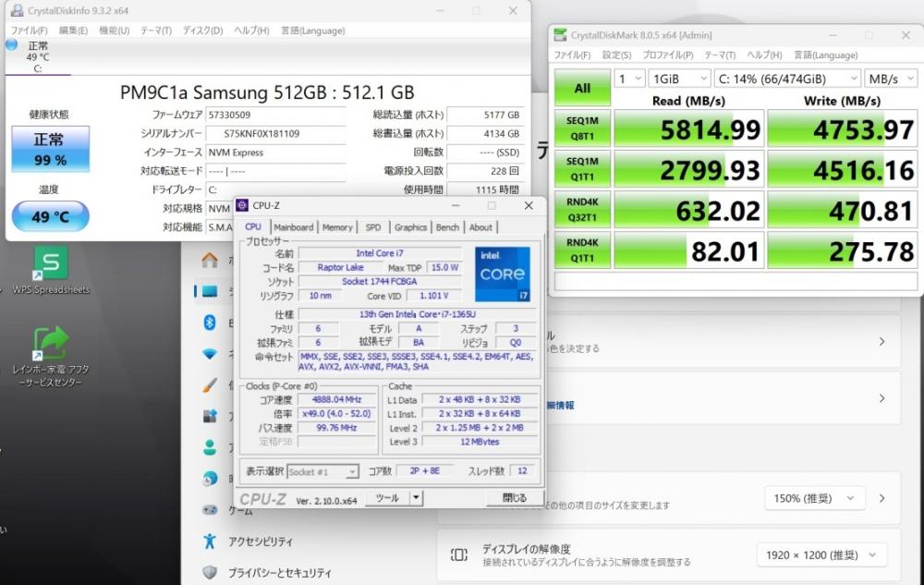Viewport: 924px width, 585px height.
Task: Run the SEQ1M Q1T1 test
Action: tap(582, 169)
